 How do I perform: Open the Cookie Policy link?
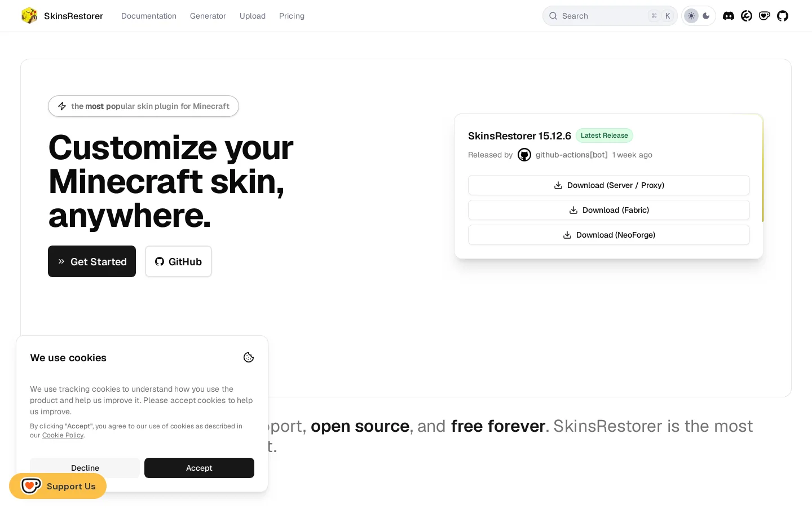[63, 435]
